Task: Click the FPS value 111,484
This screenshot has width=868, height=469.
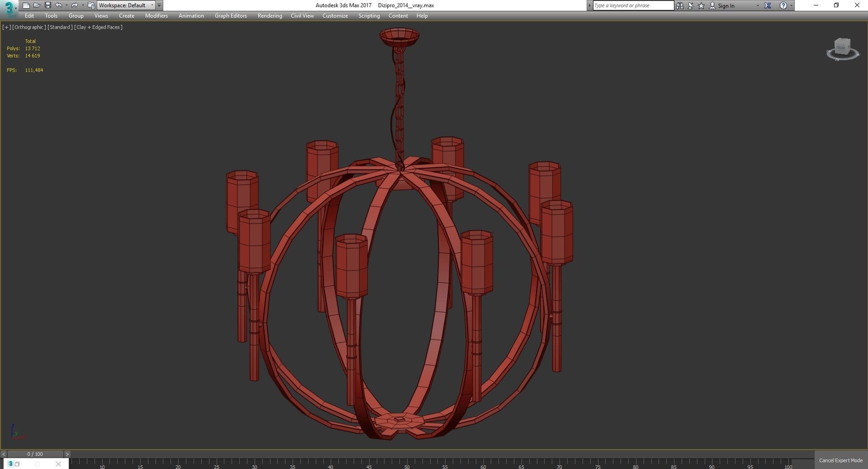Action: tap(34, 70)
